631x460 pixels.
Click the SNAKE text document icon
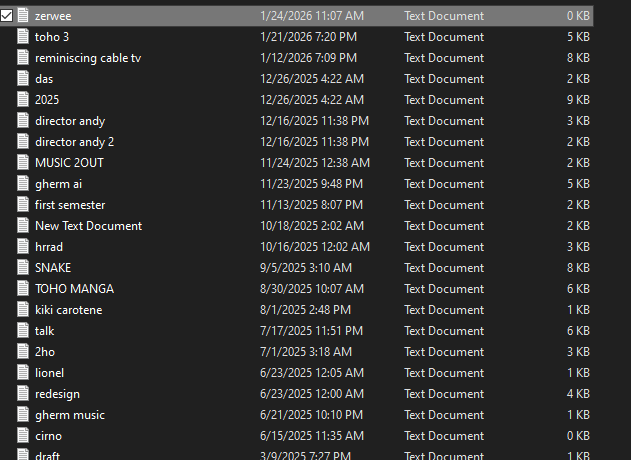click(24, 268)
